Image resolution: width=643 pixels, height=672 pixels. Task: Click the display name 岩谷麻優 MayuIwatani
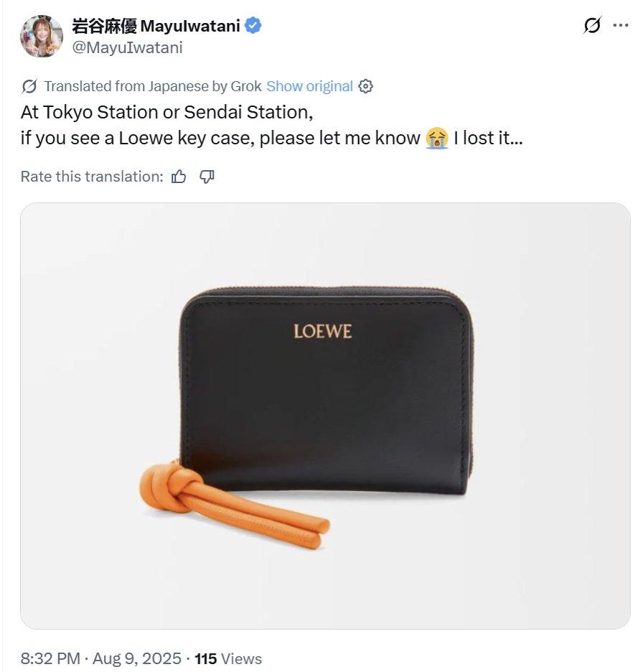pyautogui.click(x=156, y=26)
